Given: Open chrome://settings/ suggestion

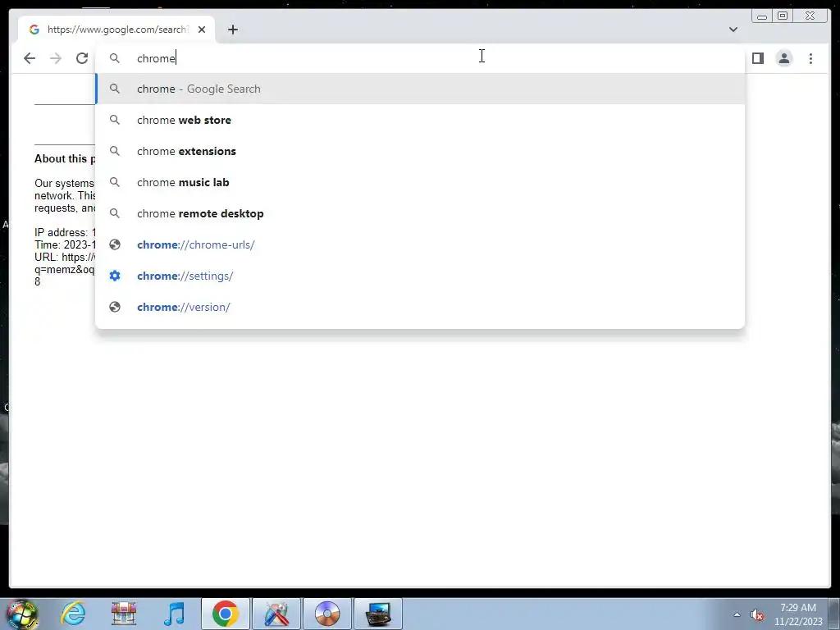Looking at the screenshot, I should click(420, 276).
